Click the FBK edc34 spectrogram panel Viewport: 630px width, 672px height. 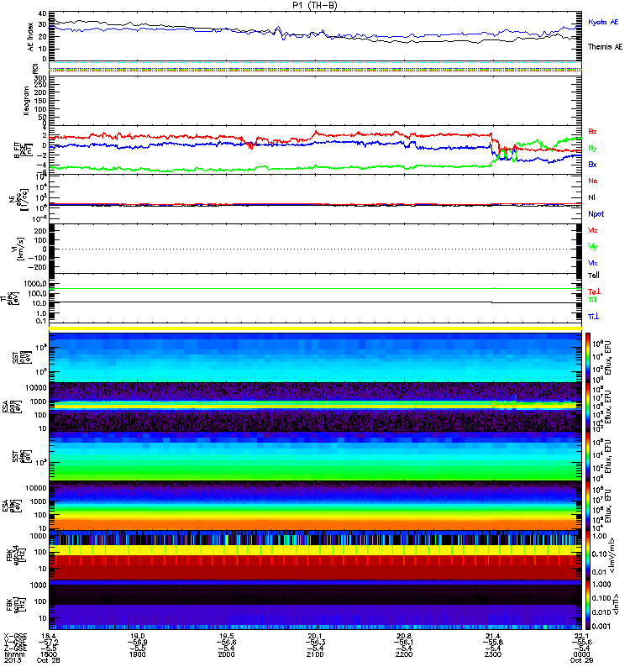click(x=315, y=555)
